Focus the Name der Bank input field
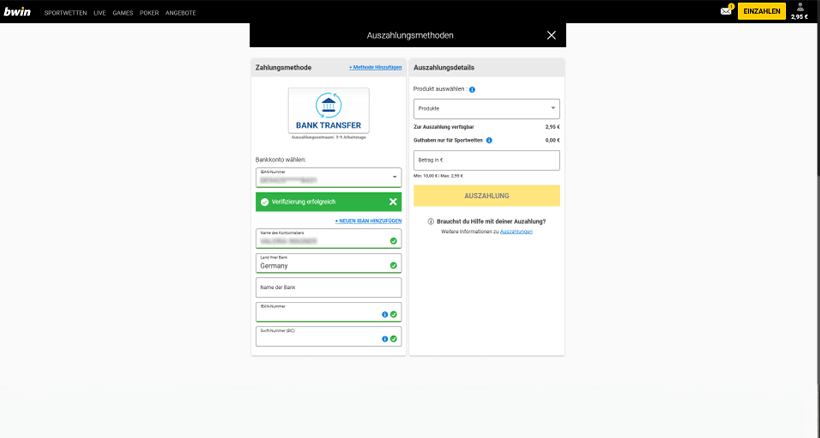Viewport: 820px width, 438px height. click(x=328, y=287)
